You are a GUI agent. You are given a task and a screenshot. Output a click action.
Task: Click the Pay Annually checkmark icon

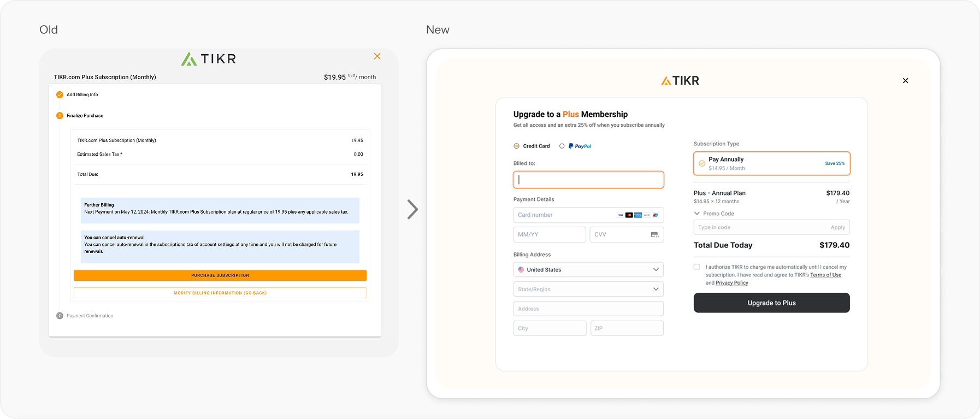(702, 163)
